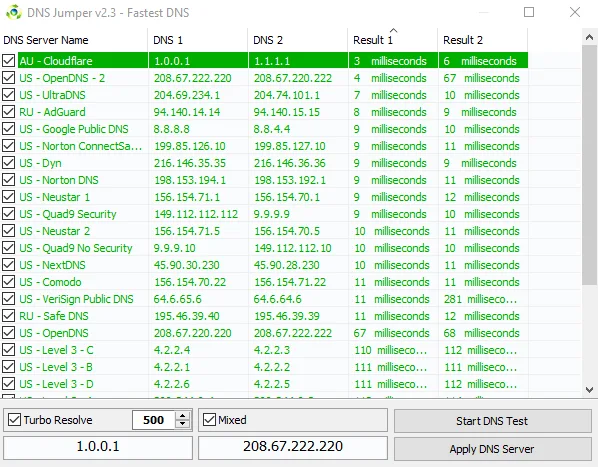Viewport: 598px width, 467px height.
Task: Decrease Turbo Resolve value with down arrow
Action: (183, 424)
